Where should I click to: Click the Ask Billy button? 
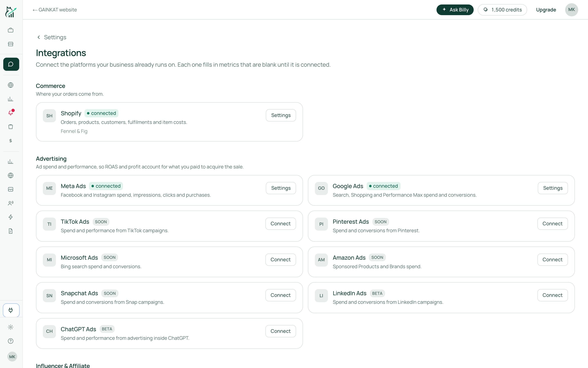pyautogui.click(x=455, y=10)
